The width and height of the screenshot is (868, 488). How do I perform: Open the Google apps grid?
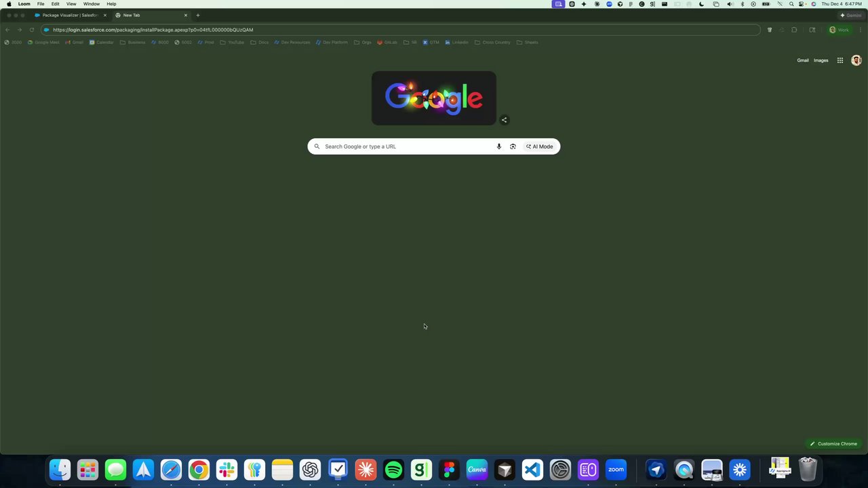(840, 60)
